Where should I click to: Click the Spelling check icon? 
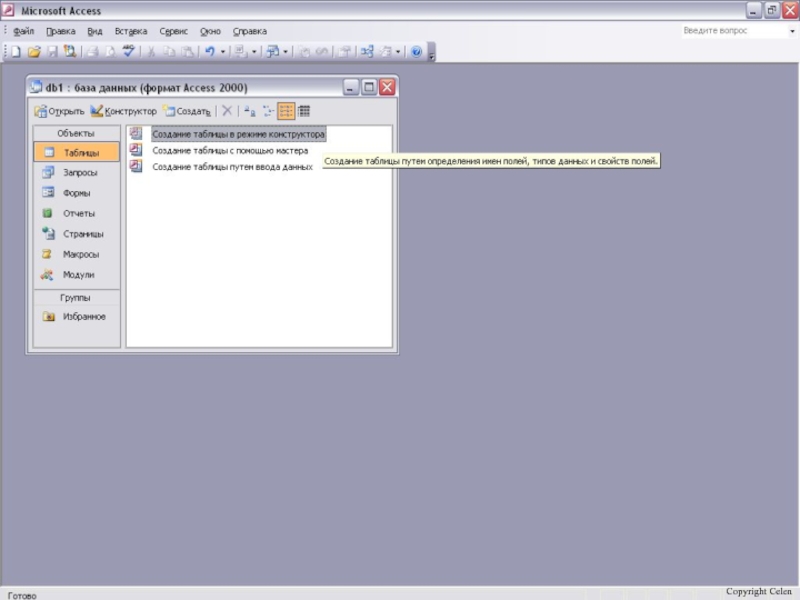click(128, 51)
